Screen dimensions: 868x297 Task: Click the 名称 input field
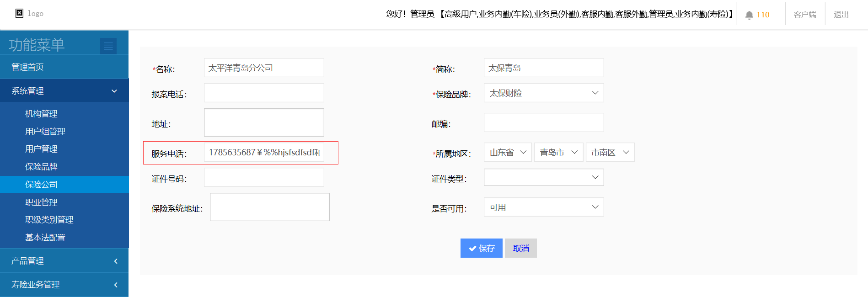264,68
